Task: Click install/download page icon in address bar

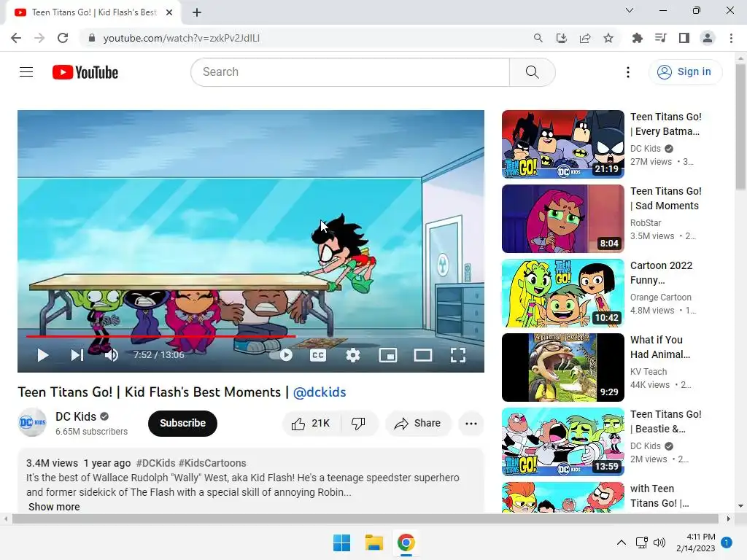Action: coord(561,38)
